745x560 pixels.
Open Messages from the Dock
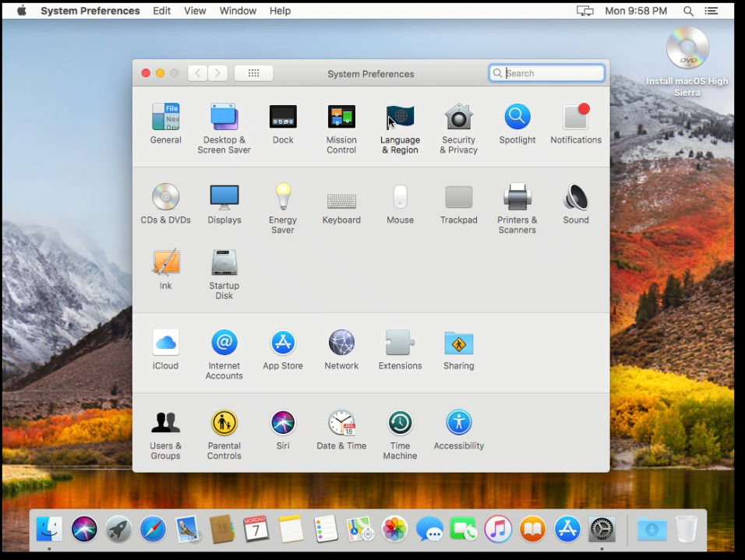point(429,529)
